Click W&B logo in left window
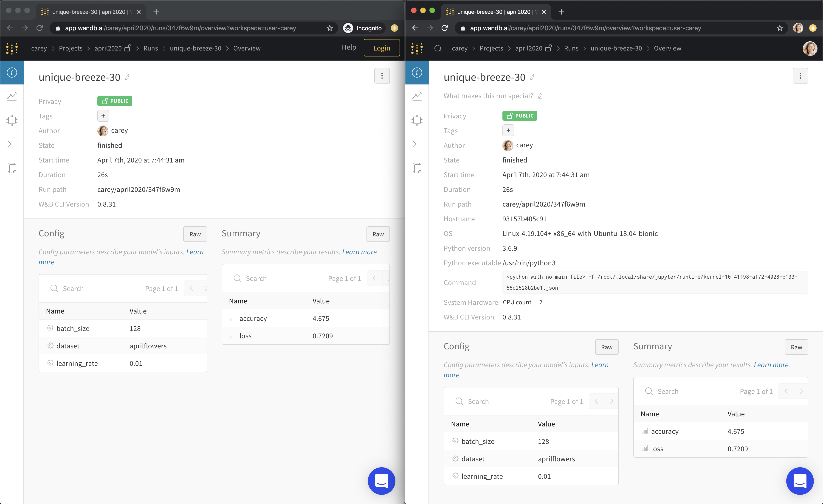Screen dimensions: 823x504 [x=12, y=48]
